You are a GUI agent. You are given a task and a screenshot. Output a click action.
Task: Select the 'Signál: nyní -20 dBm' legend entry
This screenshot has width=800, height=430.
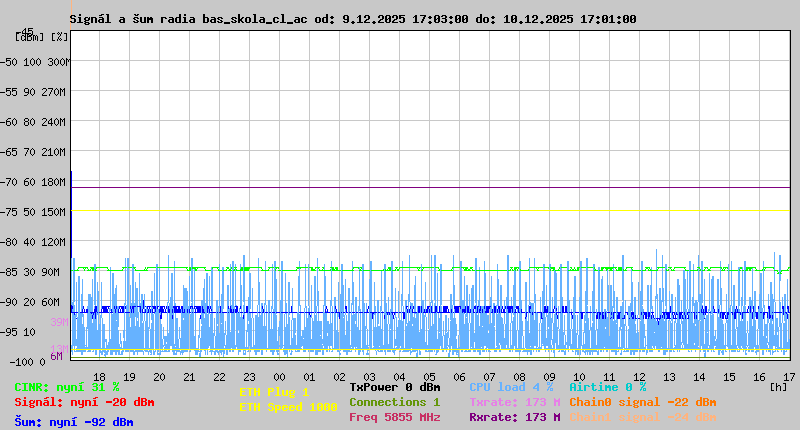[x=84, y=402]
